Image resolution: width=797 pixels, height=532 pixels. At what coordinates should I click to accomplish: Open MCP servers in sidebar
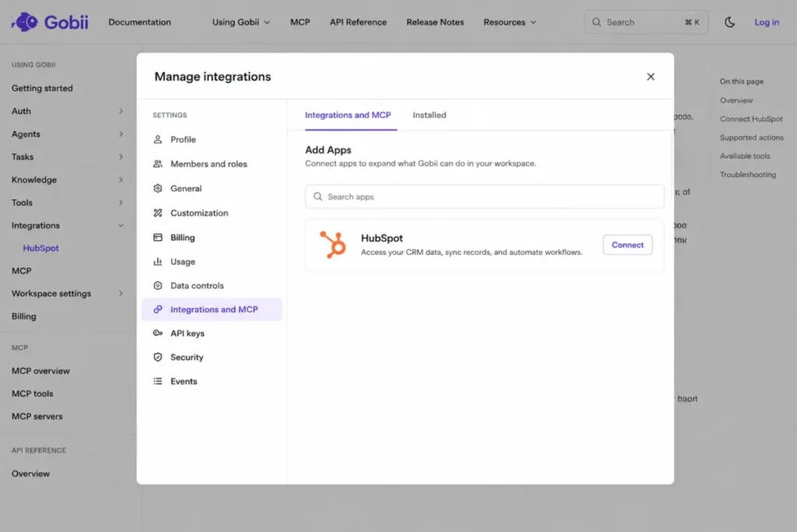37,416
